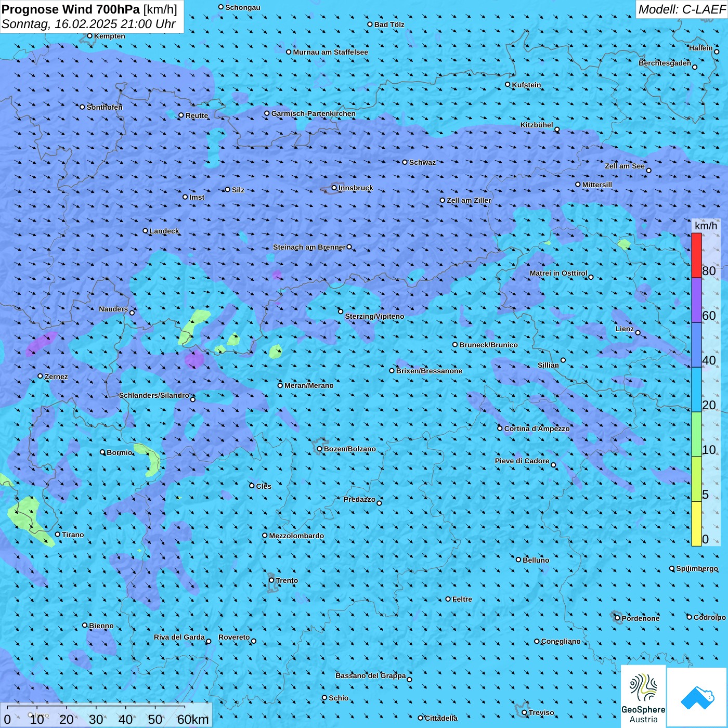
Task: Click the Pordenone city marker
Action: click(x=618, y=618)
